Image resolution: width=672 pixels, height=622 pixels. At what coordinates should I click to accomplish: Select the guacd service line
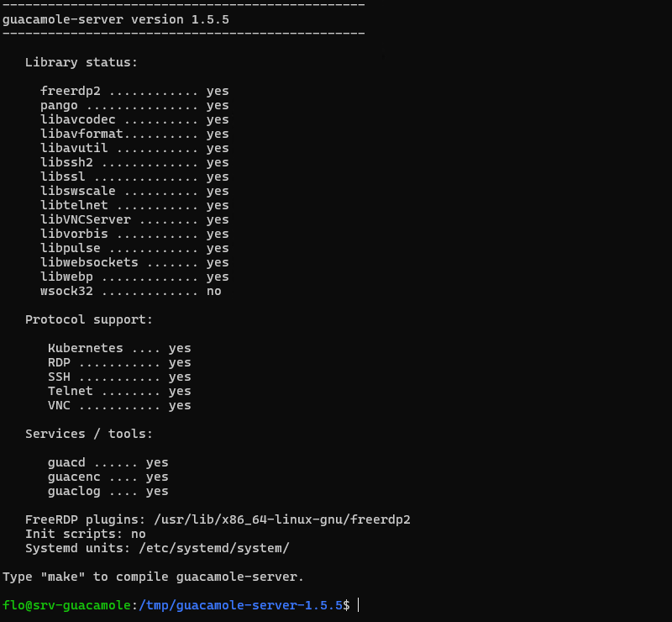(108, 463)
